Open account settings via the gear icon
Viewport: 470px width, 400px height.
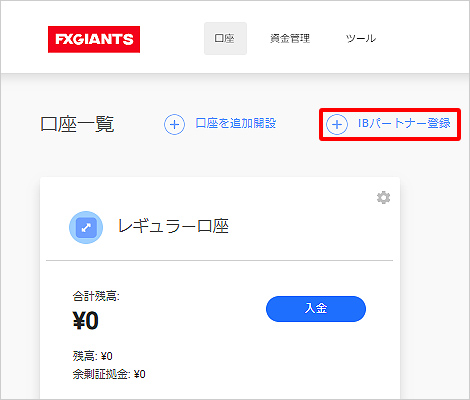point(383,198)
